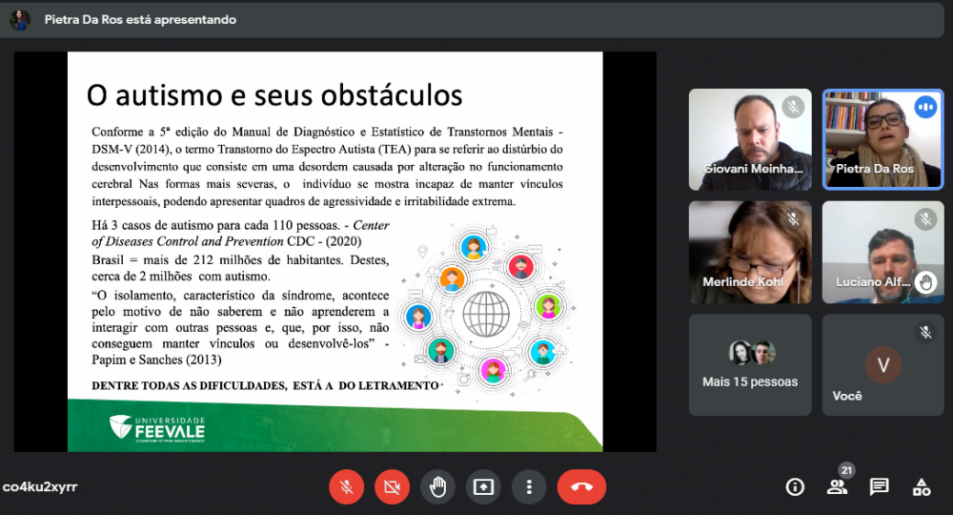Image resolution: width=953 pixels, height=515 pixels.
Task: Click the muted mic icon on Giovani's tile
Action: 793,107
